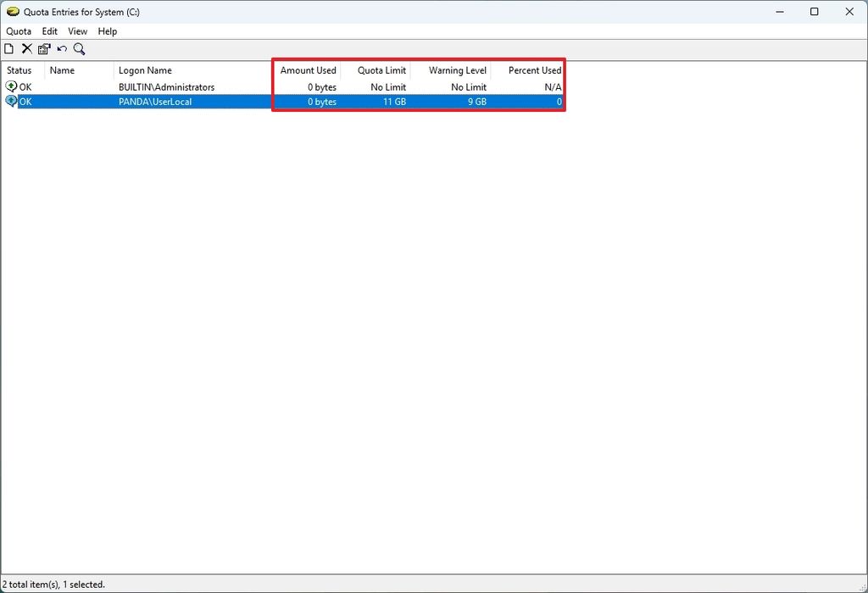
Task: Sort entries by the Logon Name column
Action: pyautogui.click(x=161, y=70)
